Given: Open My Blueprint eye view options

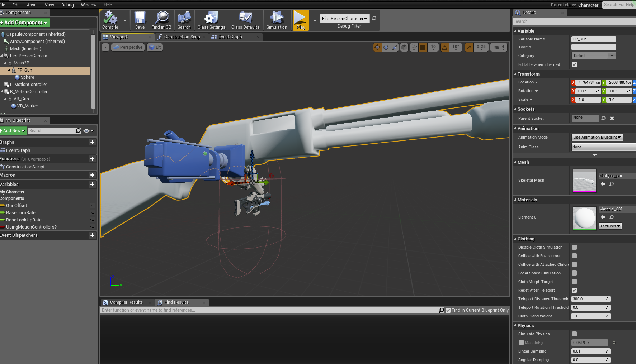Looking at the screenshot, I should click(88, 131).
